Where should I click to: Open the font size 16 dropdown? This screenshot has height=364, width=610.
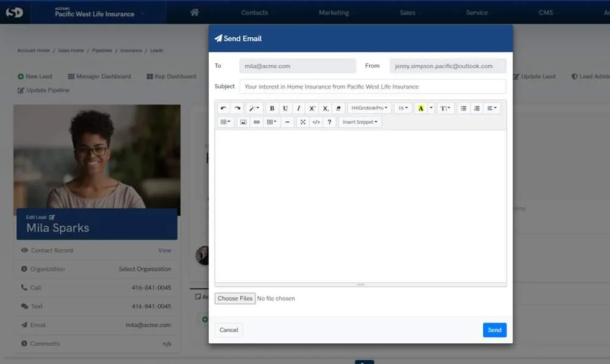point(403,108)
